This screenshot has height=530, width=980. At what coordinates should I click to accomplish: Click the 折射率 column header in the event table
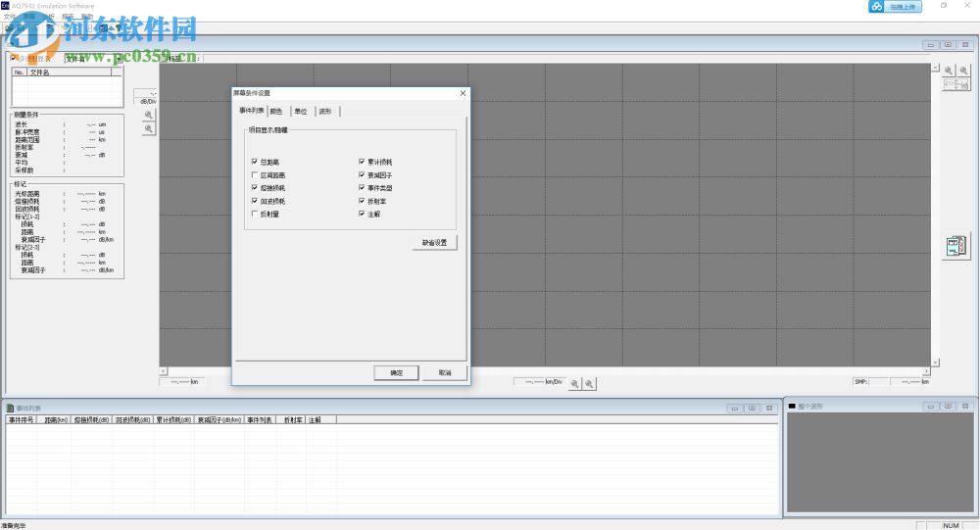[292, 420]
